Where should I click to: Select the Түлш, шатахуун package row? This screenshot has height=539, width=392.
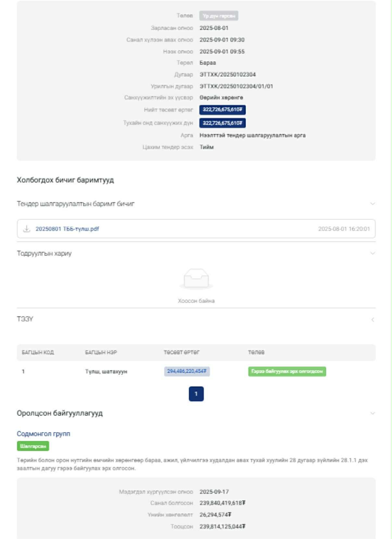[x=106, y=372]
